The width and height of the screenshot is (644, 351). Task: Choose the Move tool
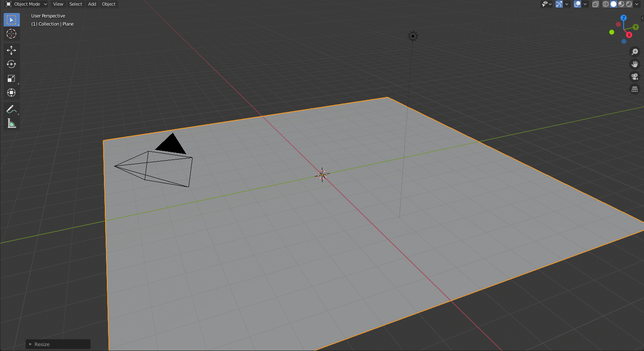click(11, 50)
